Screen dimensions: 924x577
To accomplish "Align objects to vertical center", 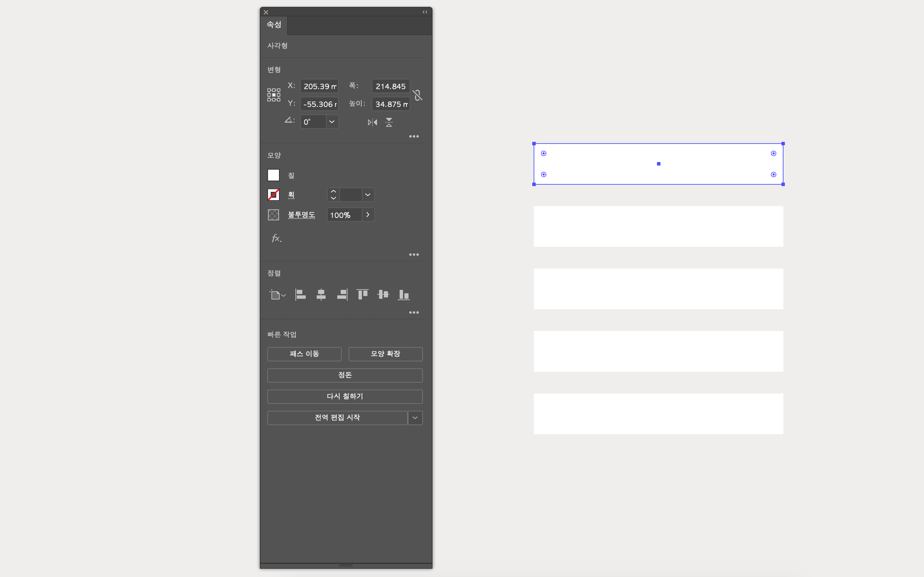I will 383,295.
